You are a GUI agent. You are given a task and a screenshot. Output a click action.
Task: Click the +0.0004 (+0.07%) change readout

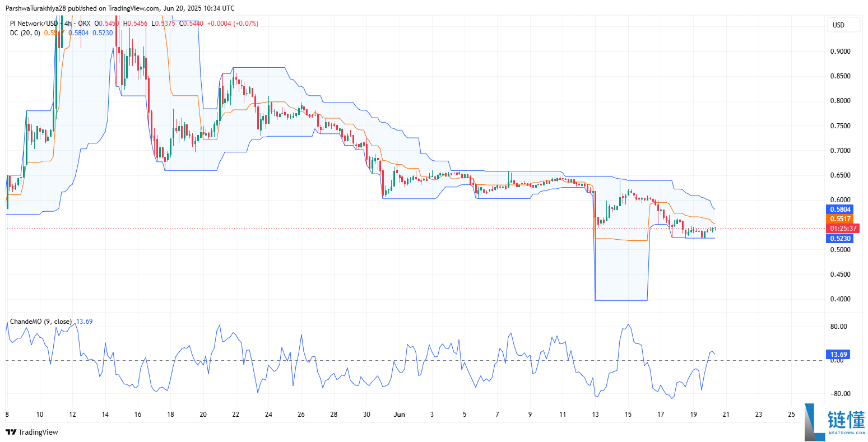tap(233, 24)
